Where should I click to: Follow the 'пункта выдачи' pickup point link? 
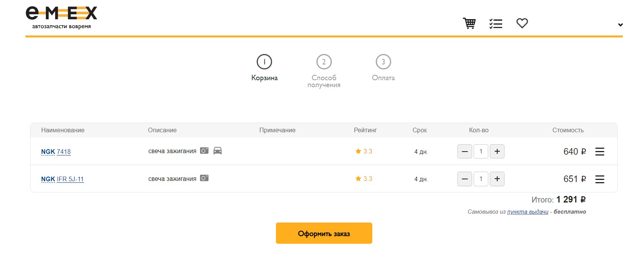point(528,212)
